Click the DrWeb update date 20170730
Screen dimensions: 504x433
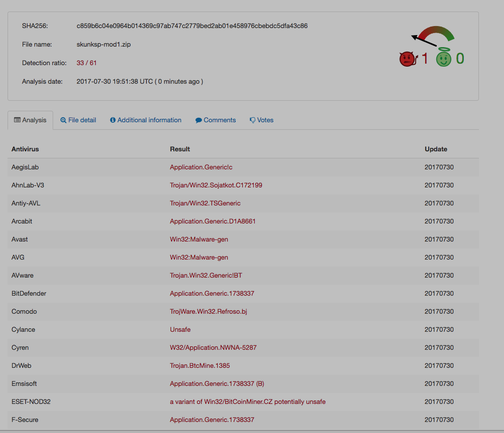tap(439, 365)
